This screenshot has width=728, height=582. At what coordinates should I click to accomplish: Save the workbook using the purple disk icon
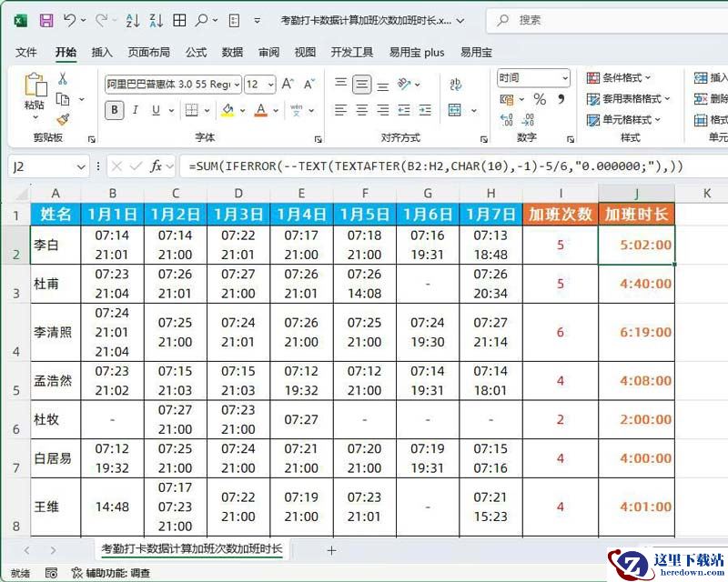click(x=46, y=20)
